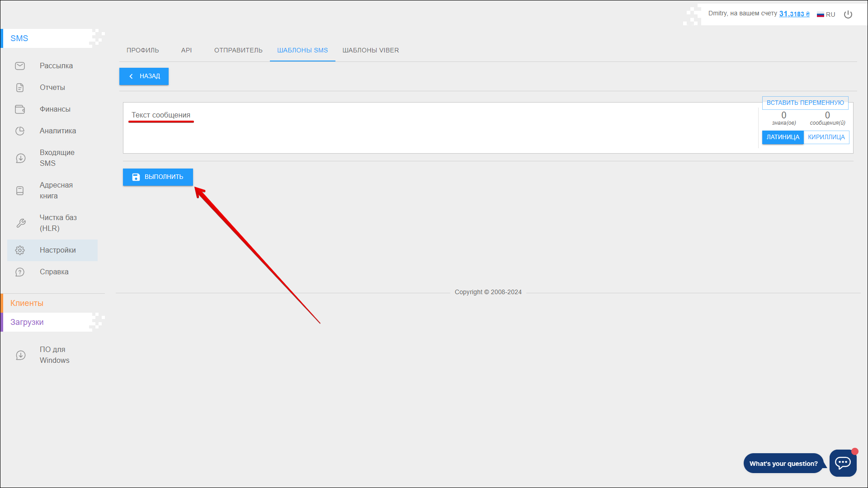Viewport: 868px width, 488px height.
Task: Click the account balance link
Action: coord(794,14)
